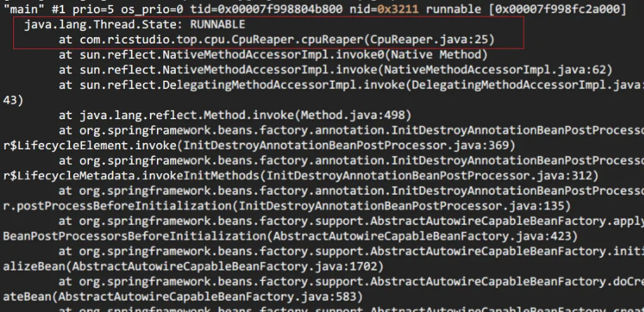The height and width of the screenshot is (312, 644).
Task: Click the Method.invoke(Method.java:498) frame
Action: [x=235, y=115]
